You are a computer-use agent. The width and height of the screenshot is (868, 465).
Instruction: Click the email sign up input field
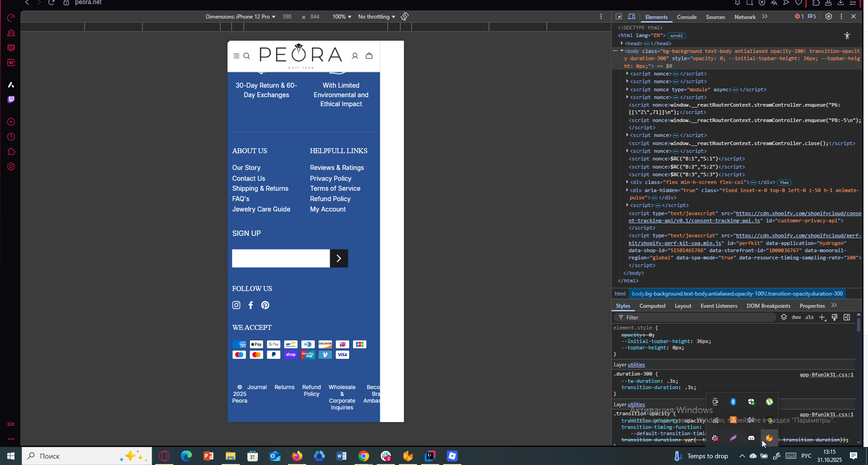281,258
